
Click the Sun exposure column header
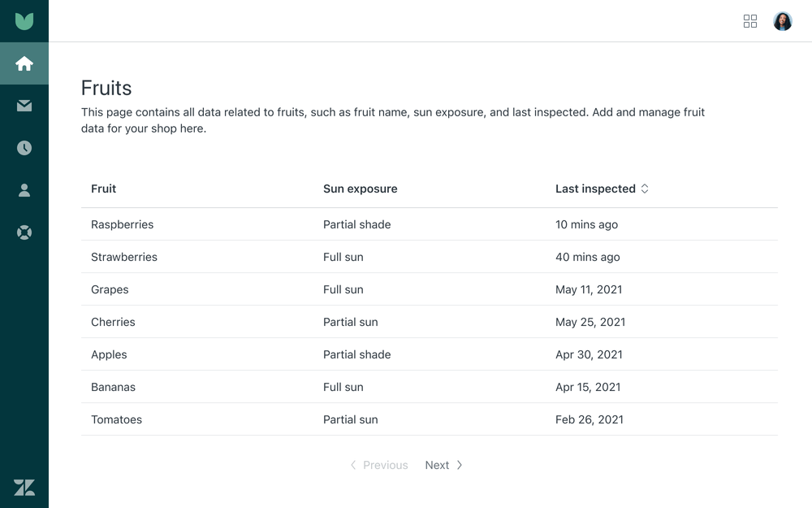click(361, 189)
